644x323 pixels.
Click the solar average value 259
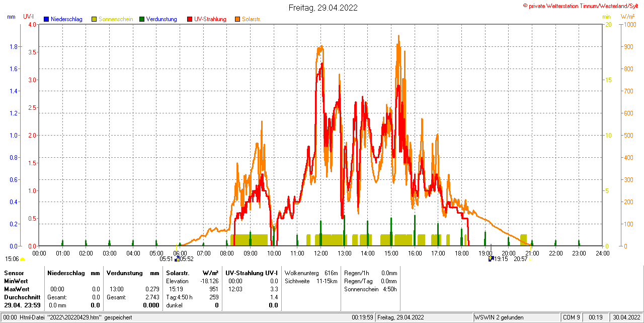click(214, 297)
